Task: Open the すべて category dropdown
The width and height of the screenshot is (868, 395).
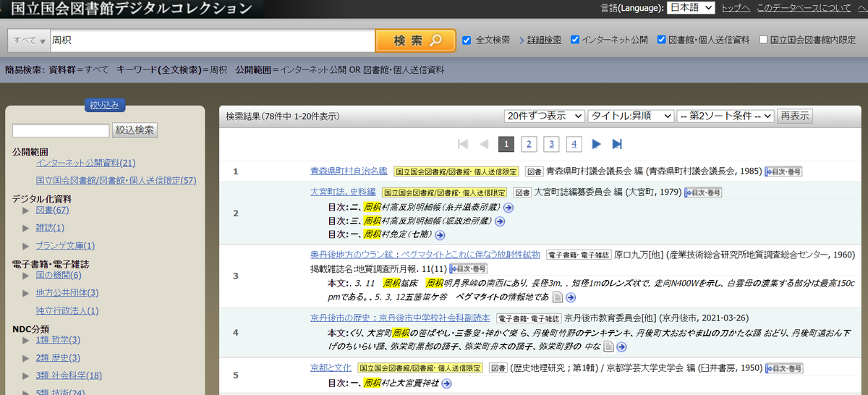Action: (x=29, y=41)
